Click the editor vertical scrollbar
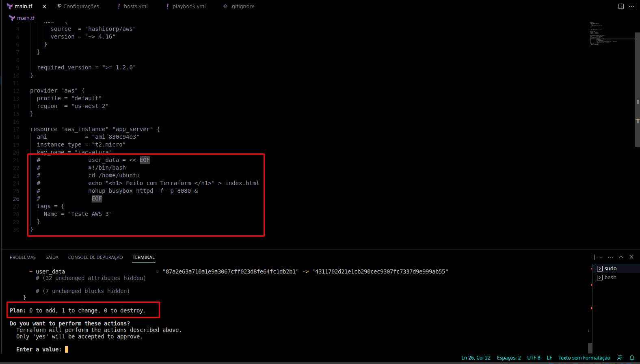The width and height of the screenshot is (640, 364). 638,89
